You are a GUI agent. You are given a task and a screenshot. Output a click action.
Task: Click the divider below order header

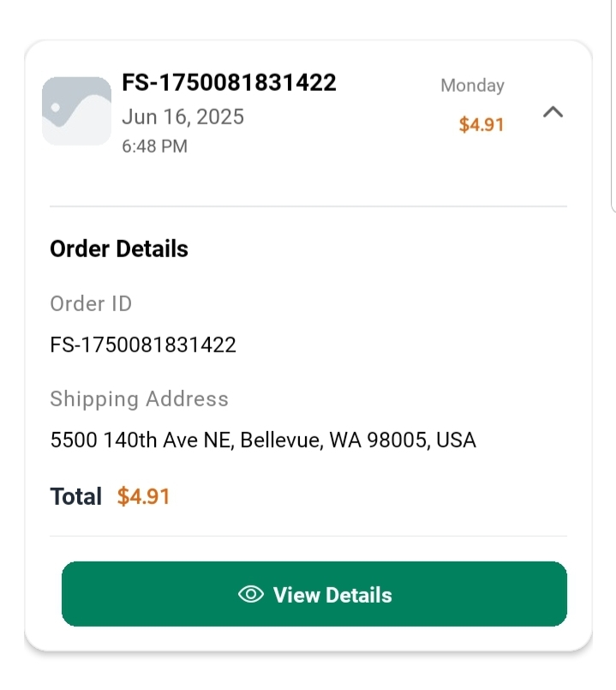(x=308, y=207)
